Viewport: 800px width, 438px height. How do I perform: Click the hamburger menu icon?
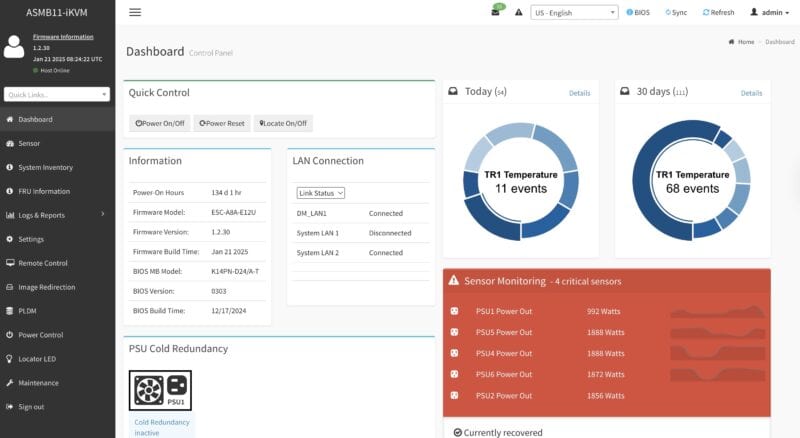click(x=135, y=12)
